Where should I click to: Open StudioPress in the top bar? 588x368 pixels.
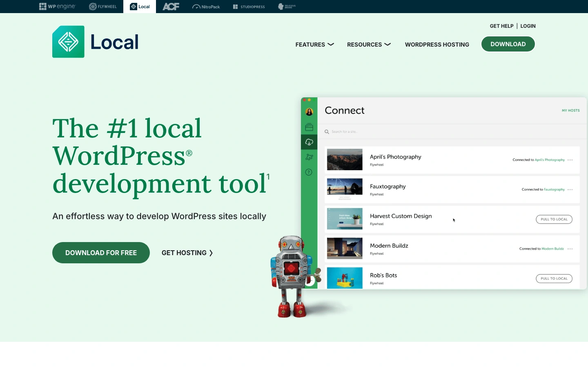pyautogui.click(x=249, y=7)
